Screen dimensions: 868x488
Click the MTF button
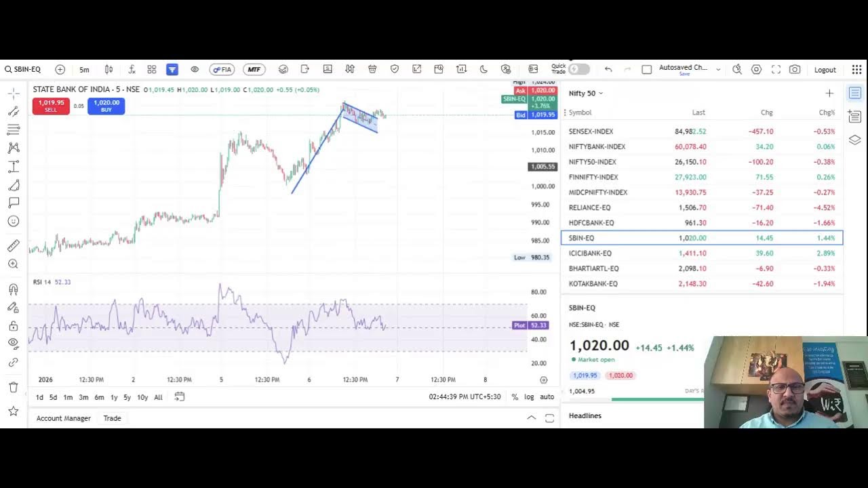tap(254, 69)
